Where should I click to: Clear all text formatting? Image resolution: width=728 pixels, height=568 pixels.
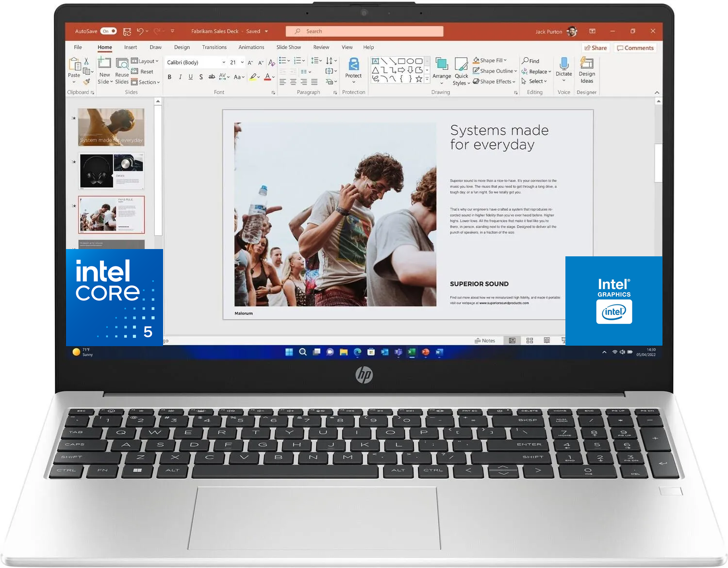tap(272, 62)
